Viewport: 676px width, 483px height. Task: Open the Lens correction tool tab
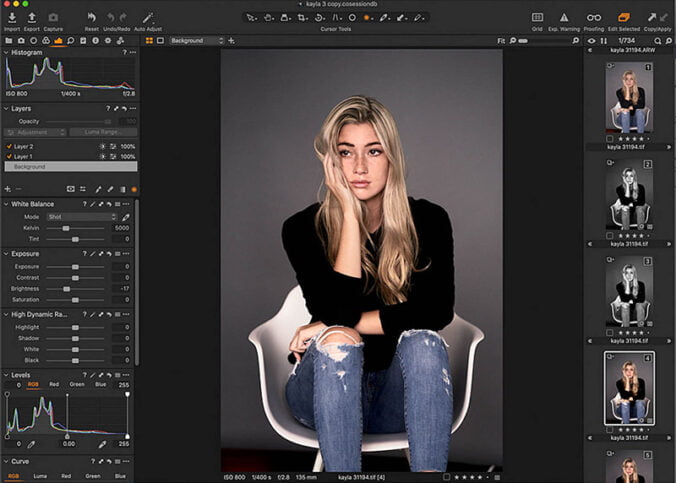click(x=33, y=41)
